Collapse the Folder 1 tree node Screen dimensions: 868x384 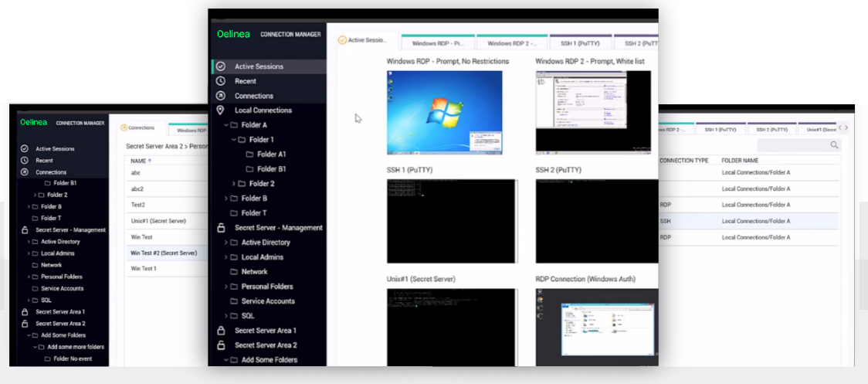pos(233,140)
